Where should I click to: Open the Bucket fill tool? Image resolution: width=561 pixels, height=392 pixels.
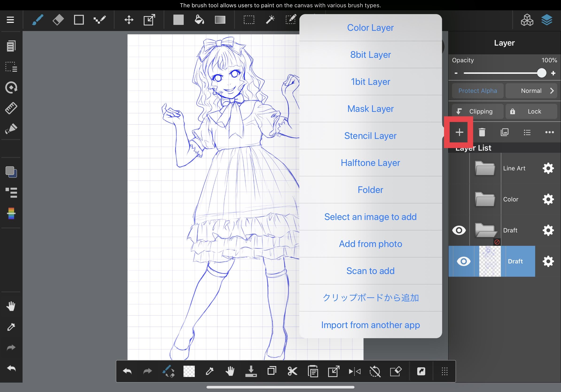click(x=199, y=20)
